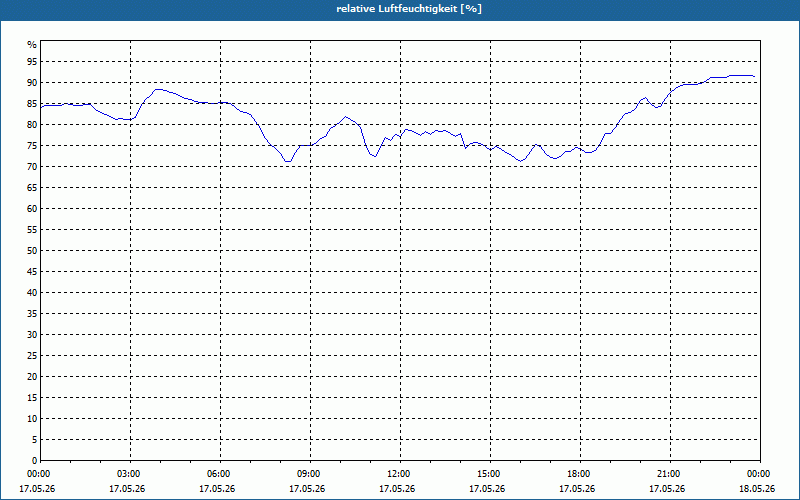
Task: Click the 95 value on humidity axis
Action: (32, 62)
